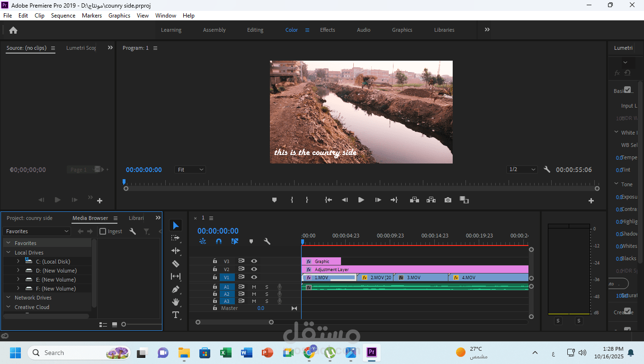644x364 pixels.
Task: Open Timeline display settings wrench
Action: coord(267,241)
